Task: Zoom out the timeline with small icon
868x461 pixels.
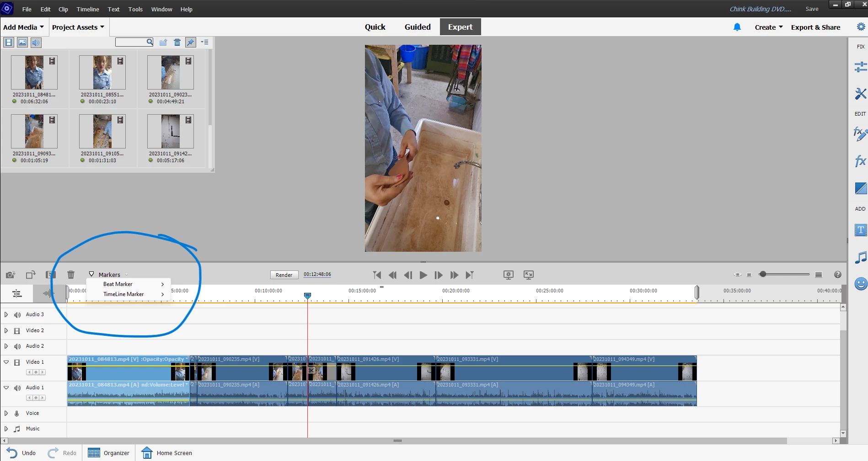Action: [x=749, y=275]
